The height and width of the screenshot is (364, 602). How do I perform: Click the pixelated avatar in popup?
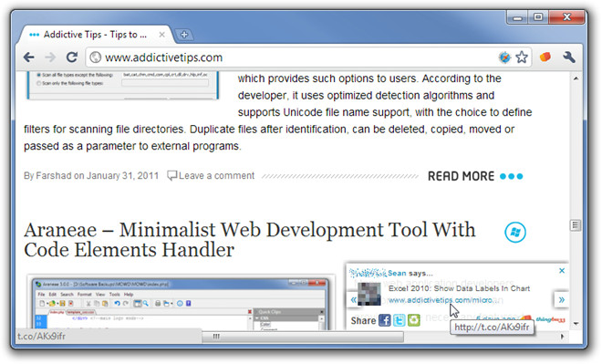369,294
